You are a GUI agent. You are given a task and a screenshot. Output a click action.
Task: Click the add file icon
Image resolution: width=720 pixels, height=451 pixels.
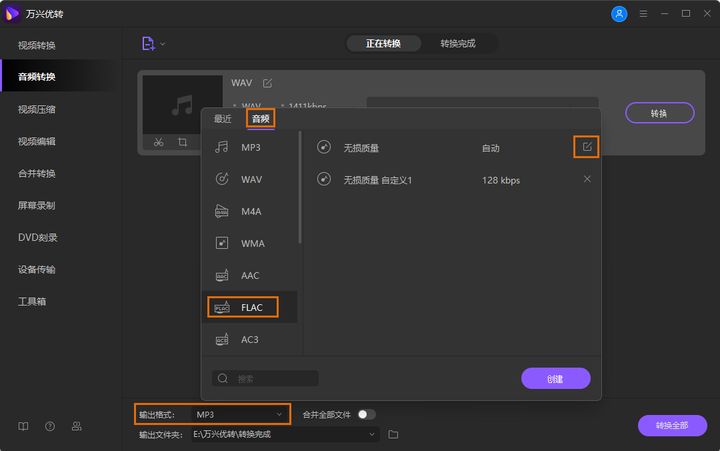point(148,44)
